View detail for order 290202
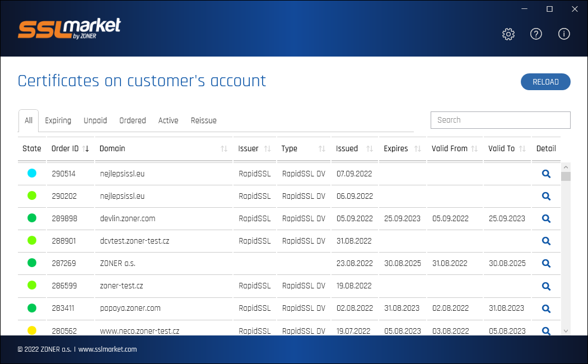Viewport: 588px width, 364px height. pos(546,196)
